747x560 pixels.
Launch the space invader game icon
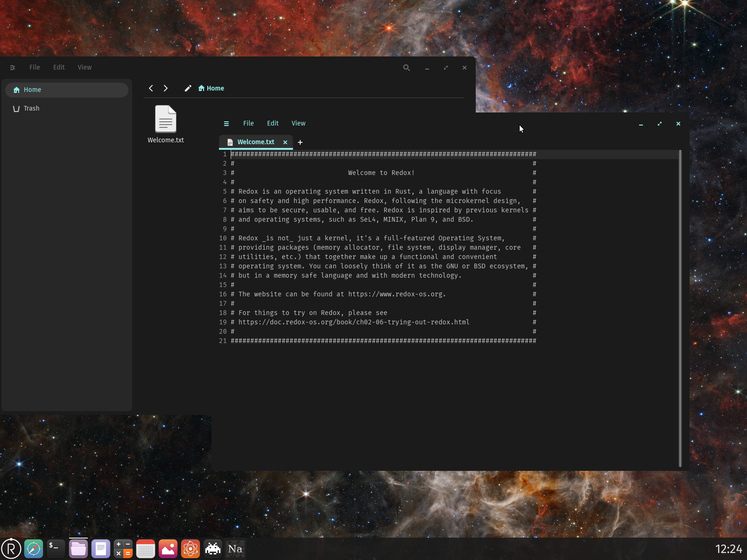[213, 549]
